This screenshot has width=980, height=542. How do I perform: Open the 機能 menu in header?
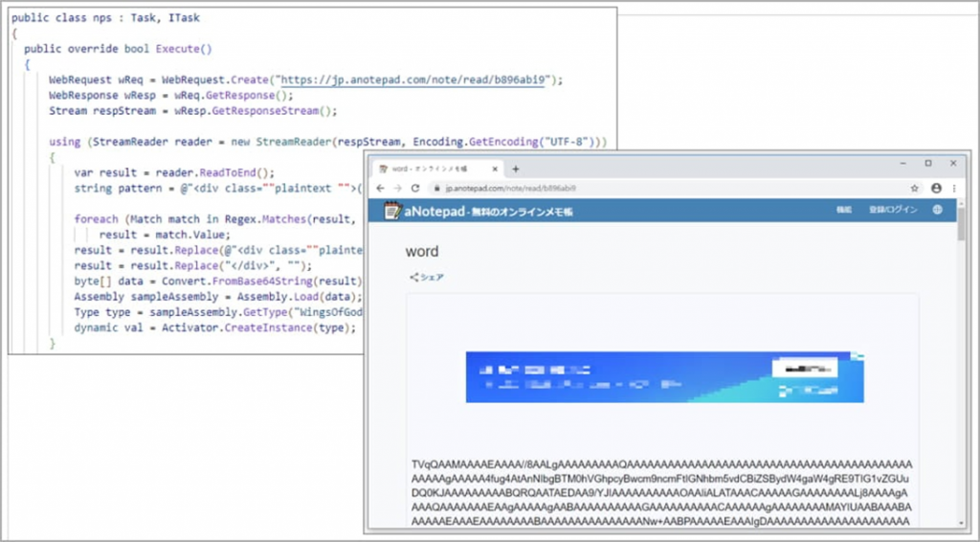tap(843, 211)
